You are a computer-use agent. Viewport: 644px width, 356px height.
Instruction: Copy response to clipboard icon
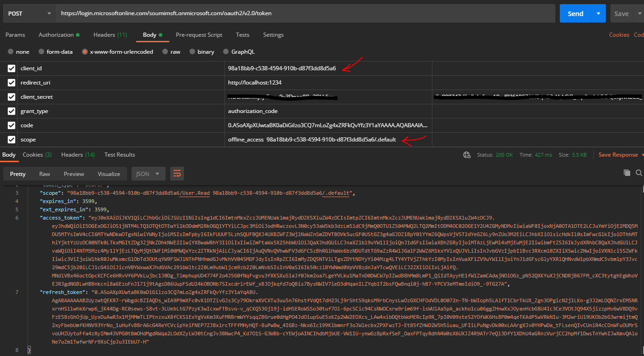coord(627,173)
